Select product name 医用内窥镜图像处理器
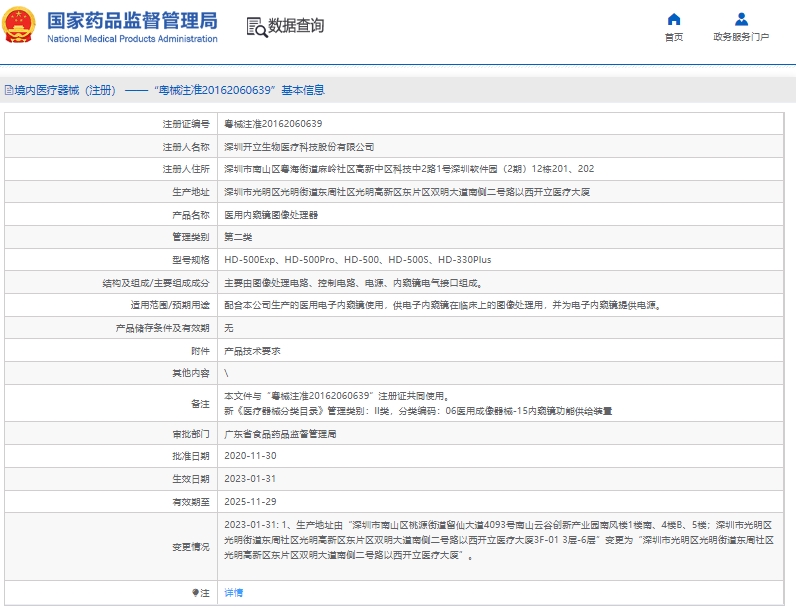Image resolution: width=796 pixels, height=610 pixels. (x=271, y=215)
